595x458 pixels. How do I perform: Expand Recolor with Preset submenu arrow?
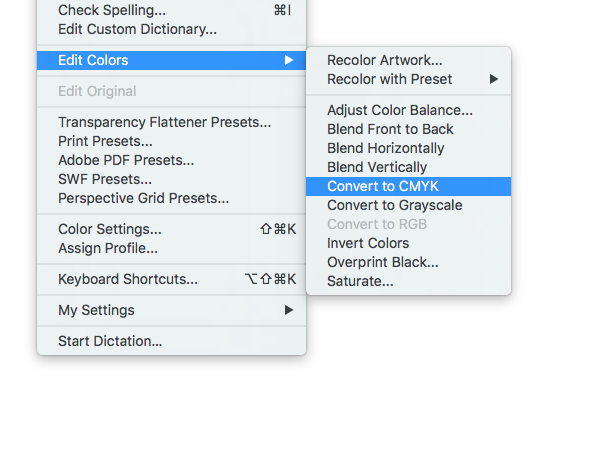(x=493, y=79)
